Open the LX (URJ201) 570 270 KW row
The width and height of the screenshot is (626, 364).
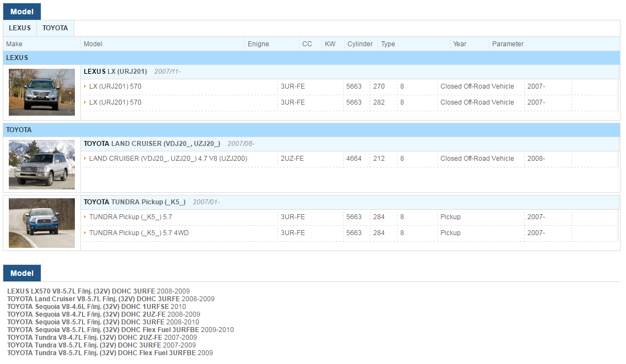coord(350,86)
